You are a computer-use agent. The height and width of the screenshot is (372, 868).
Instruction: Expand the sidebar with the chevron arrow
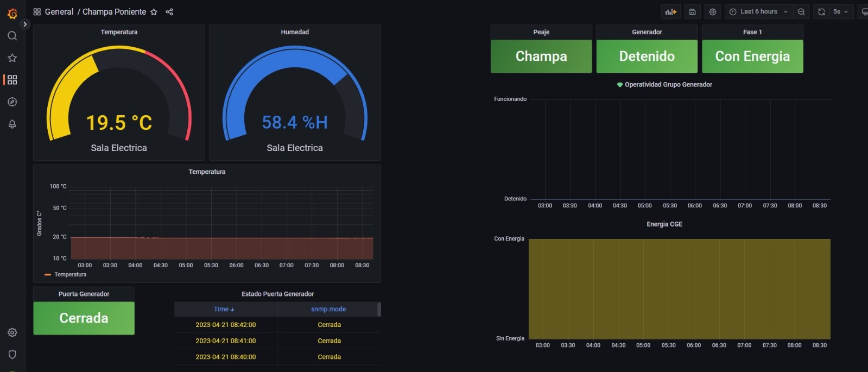coord(25,24)
